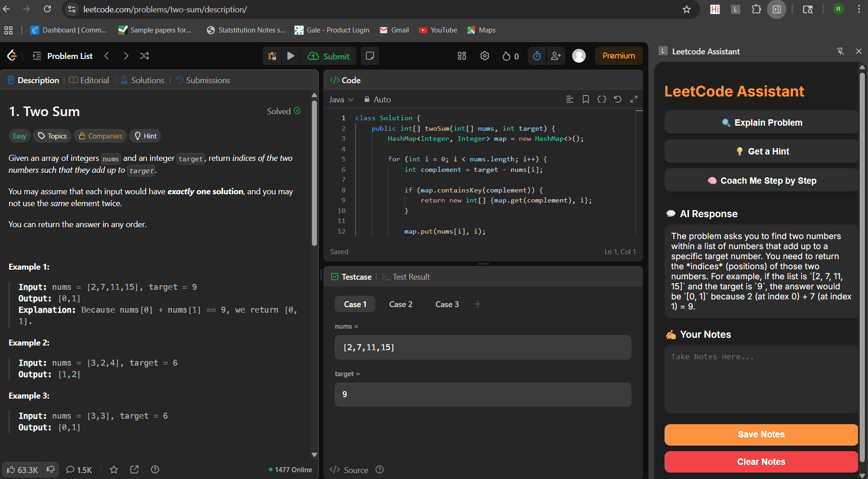Expand the Topics tag section
868x479 pixels.
[53, 136]
